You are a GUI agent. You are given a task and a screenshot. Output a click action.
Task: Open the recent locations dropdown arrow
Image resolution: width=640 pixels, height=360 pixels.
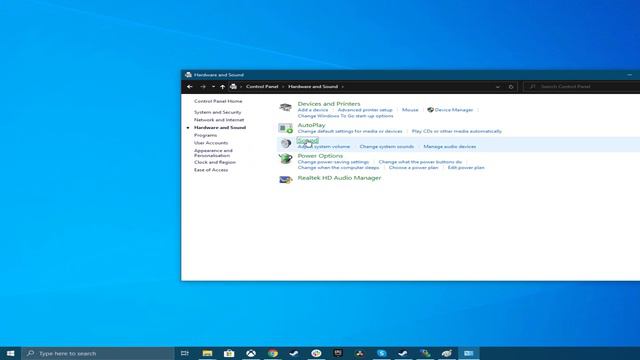(x=213, y=87)
